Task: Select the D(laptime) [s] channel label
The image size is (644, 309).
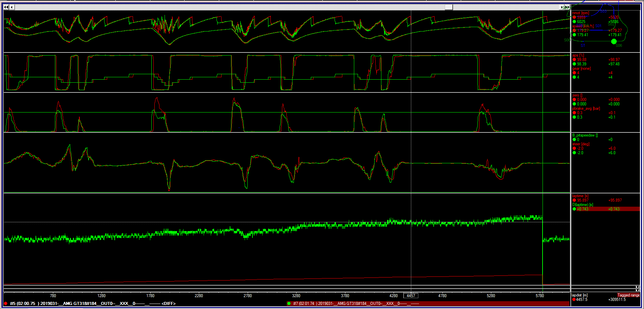Action: (x=583, y=205)
